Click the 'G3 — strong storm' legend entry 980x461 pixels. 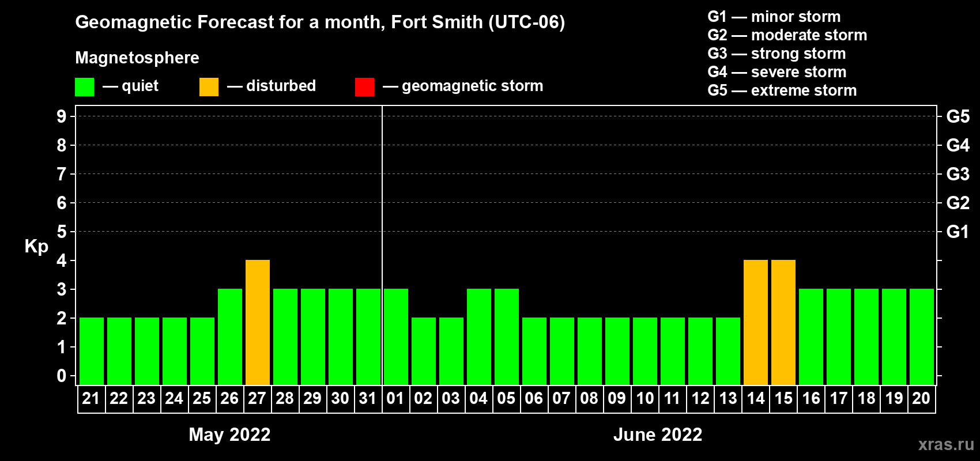[x=777, y=54]
